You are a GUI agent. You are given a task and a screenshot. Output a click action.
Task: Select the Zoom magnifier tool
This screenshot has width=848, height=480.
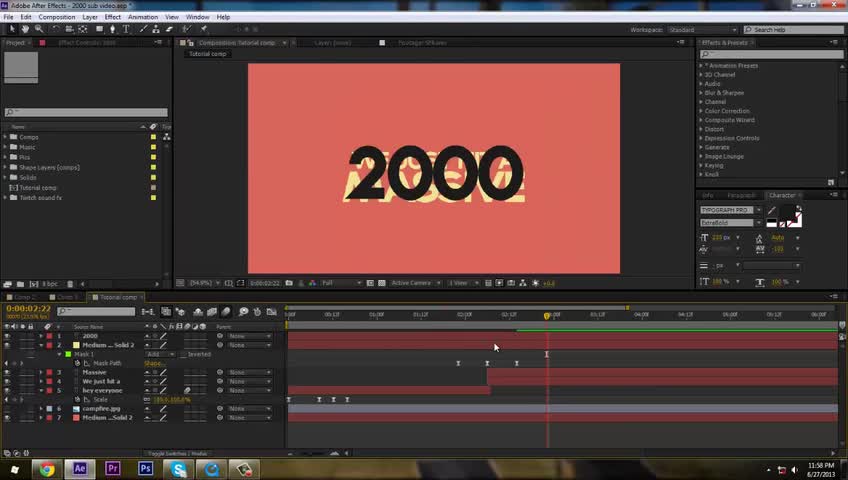point(39,29)
